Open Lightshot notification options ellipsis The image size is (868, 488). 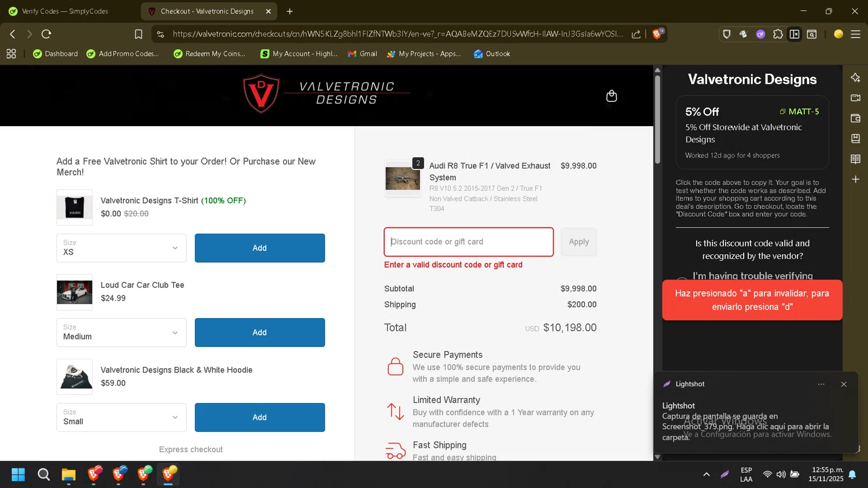(821, 384)
